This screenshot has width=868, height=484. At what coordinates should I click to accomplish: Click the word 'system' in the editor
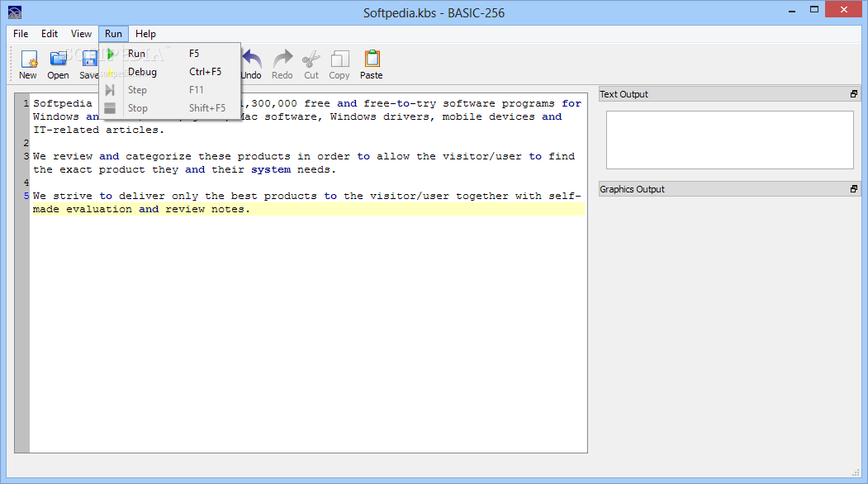coord(271,170)
